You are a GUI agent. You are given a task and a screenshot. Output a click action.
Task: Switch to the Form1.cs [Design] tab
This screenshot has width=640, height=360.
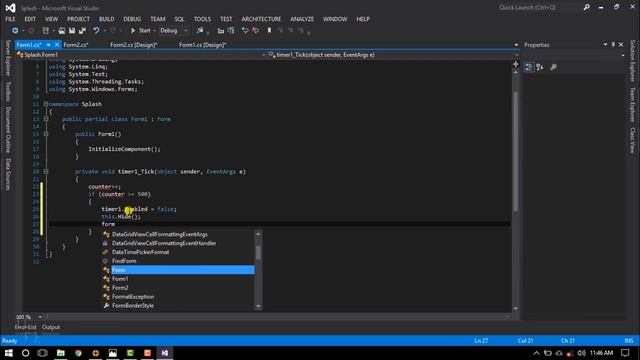[x=202, y=45]
